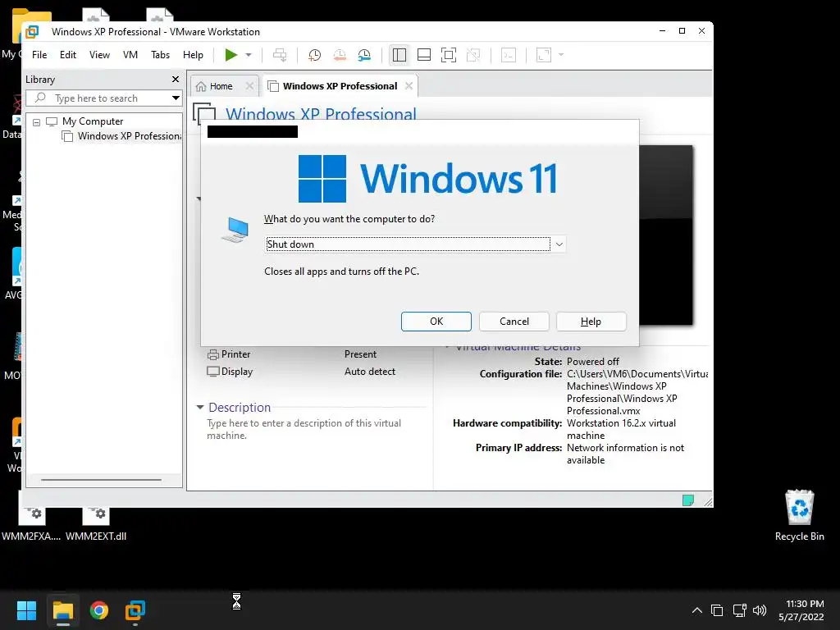The height and width of the screenshot is (630, 840).
Task: Collapse the Description section triangle
Action: [200, 407]
